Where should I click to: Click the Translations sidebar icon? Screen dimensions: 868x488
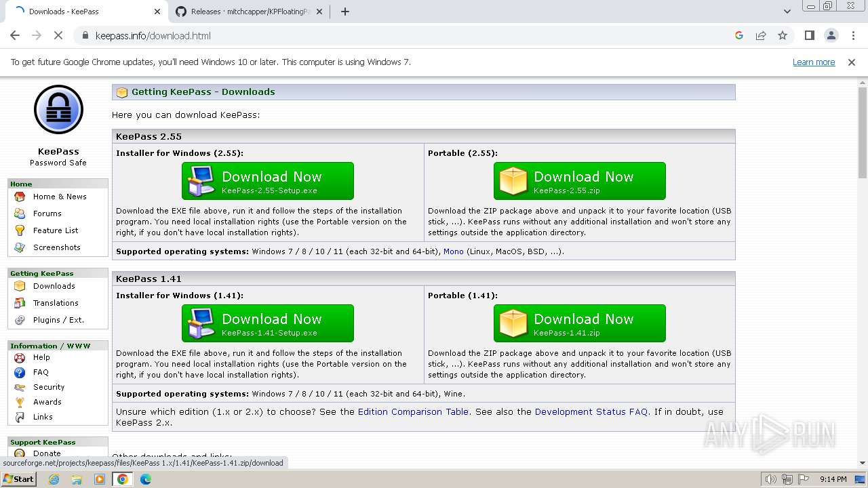[x=20, y=303]
